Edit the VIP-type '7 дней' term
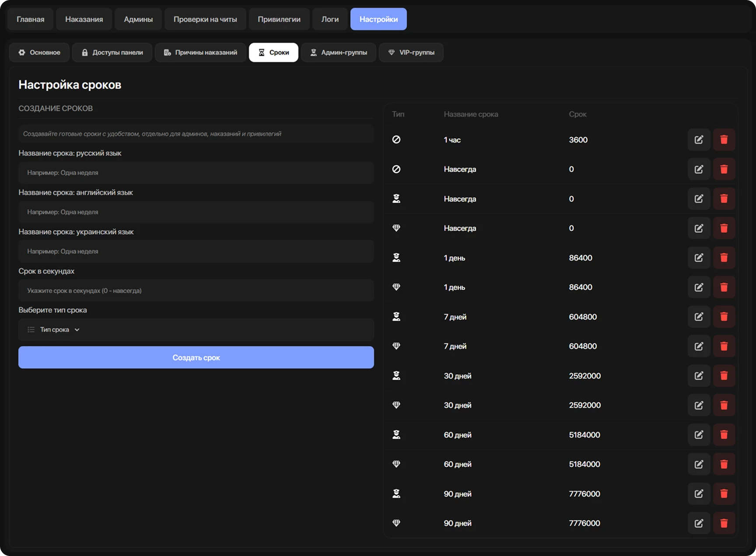756x556 pixels. point(699,346)
